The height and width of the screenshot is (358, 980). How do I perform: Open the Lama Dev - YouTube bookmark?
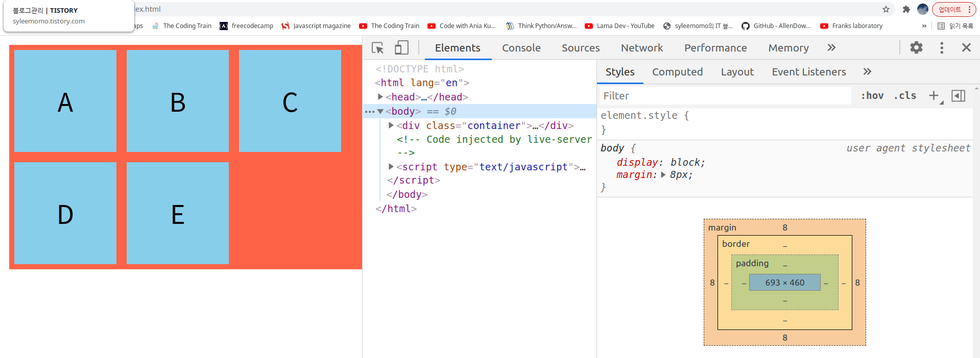click(620, 26)
